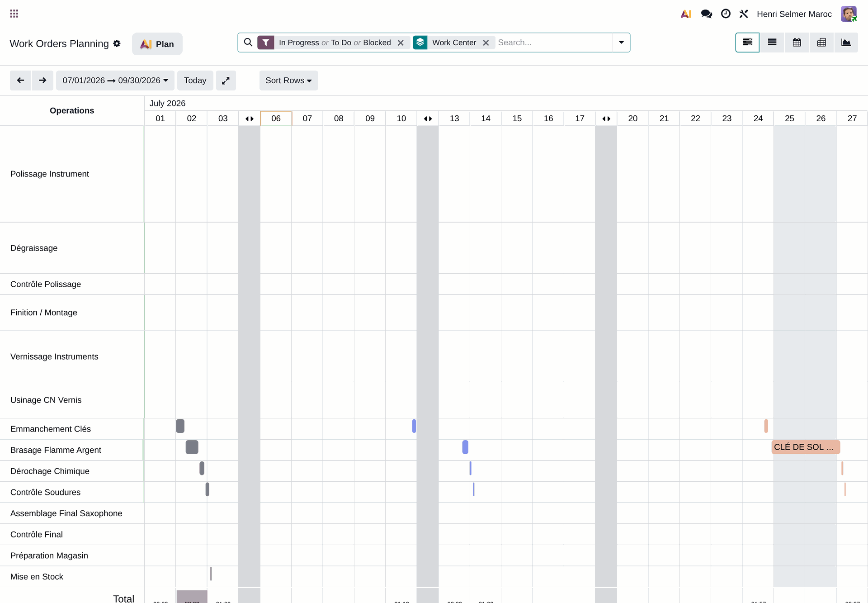Select the Usinage CN Vernis row
The height and width of the screenshot is (603, 868).
[72, 400]
